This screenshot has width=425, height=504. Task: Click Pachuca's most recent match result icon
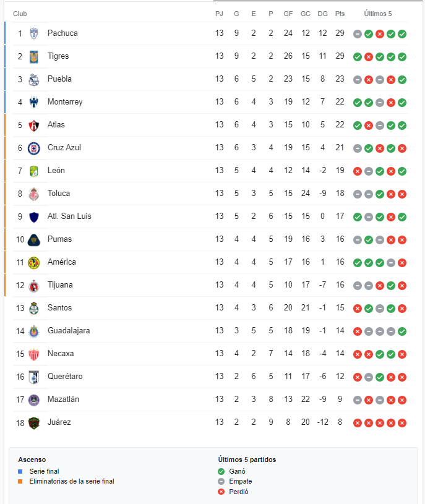[x=402, y=34]
